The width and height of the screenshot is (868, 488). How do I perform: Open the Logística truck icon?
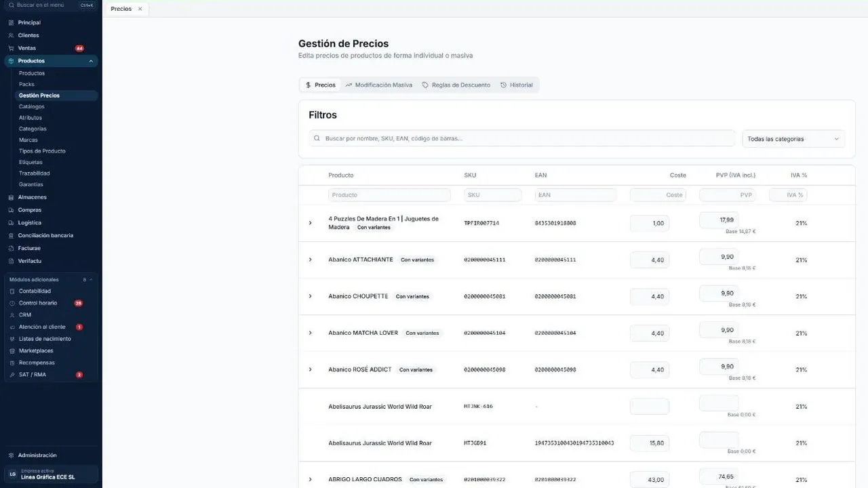(11, 223)
